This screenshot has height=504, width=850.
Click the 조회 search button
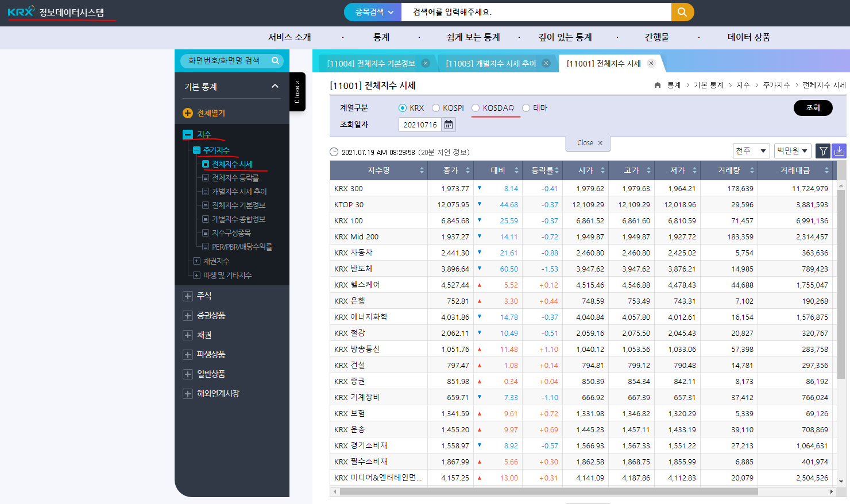(813, 108)
